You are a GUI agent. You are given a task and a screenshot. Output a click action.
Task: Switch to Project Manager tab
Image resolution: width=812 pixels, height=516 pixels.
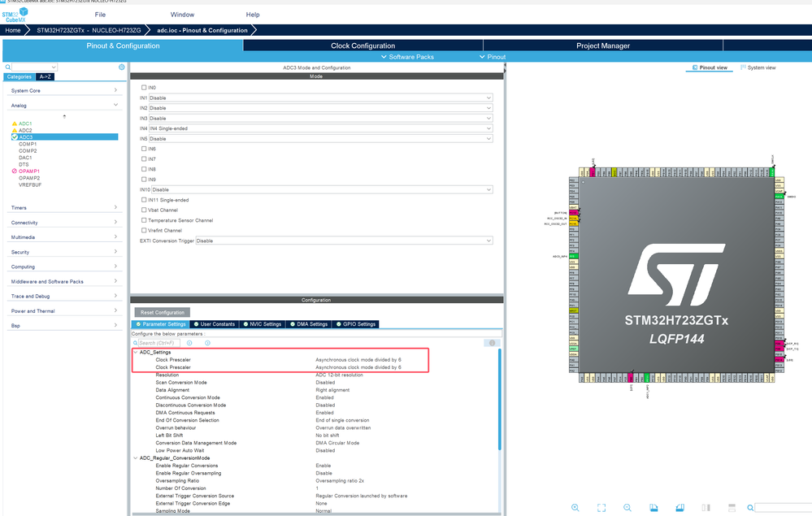tap(603, 46)
